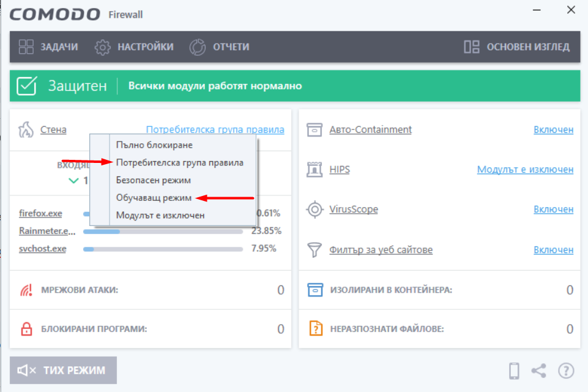Open the HIPS link
588x392 pixels.
[x=340, y=169]
